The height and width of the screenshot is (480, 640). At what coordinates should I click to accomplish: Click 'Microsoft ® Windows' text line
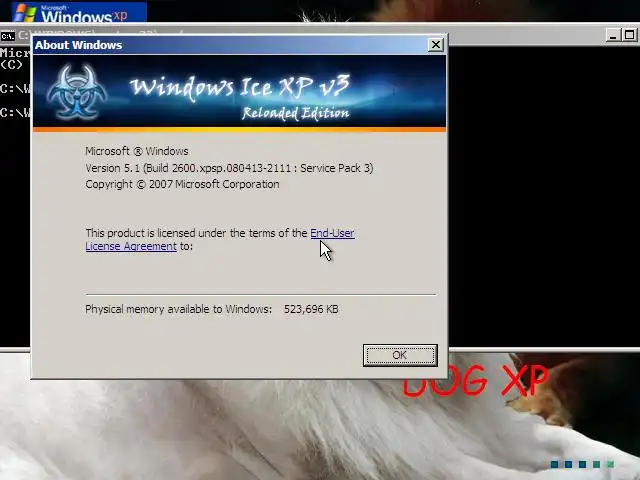click(x=137, y=151)
